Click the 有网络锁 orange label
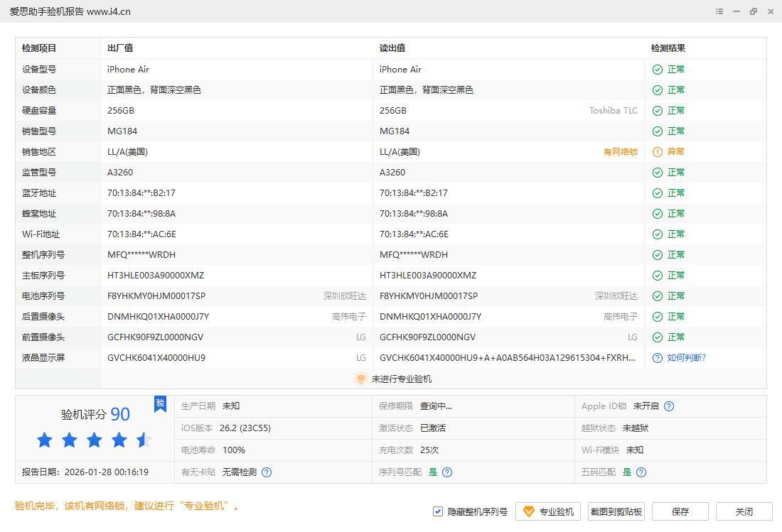 [620, 152]
